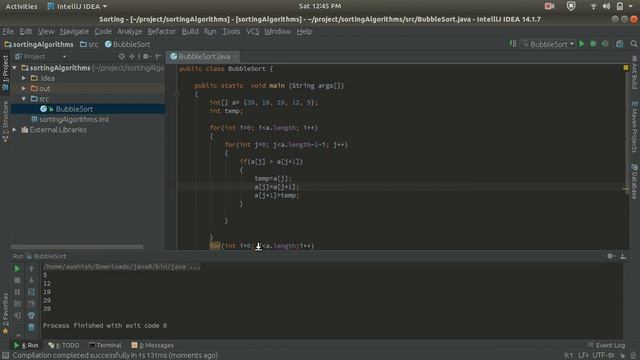Viewport: 640px width, 360px height.
Task: Click the yellow inspection indicator in editor corner
Action: 626,67
